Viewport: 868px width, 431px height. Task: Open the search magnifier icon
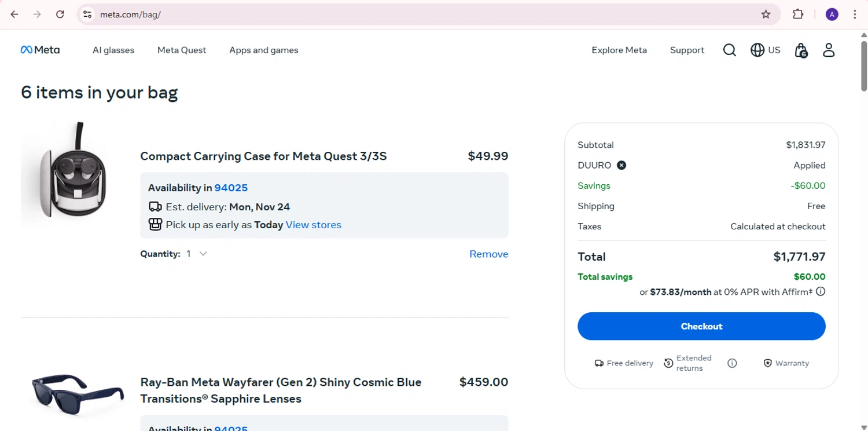click(x=730, y=50)
